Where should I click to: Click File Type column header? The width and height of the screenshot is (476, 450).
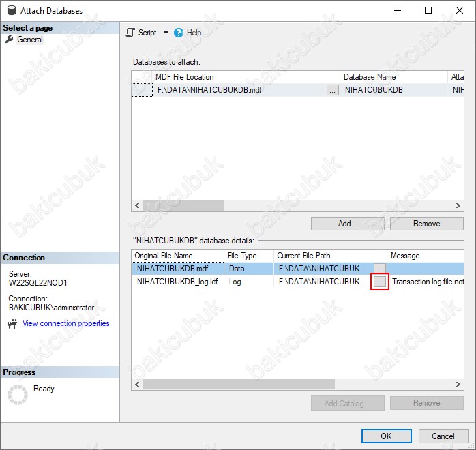(249, 256)
